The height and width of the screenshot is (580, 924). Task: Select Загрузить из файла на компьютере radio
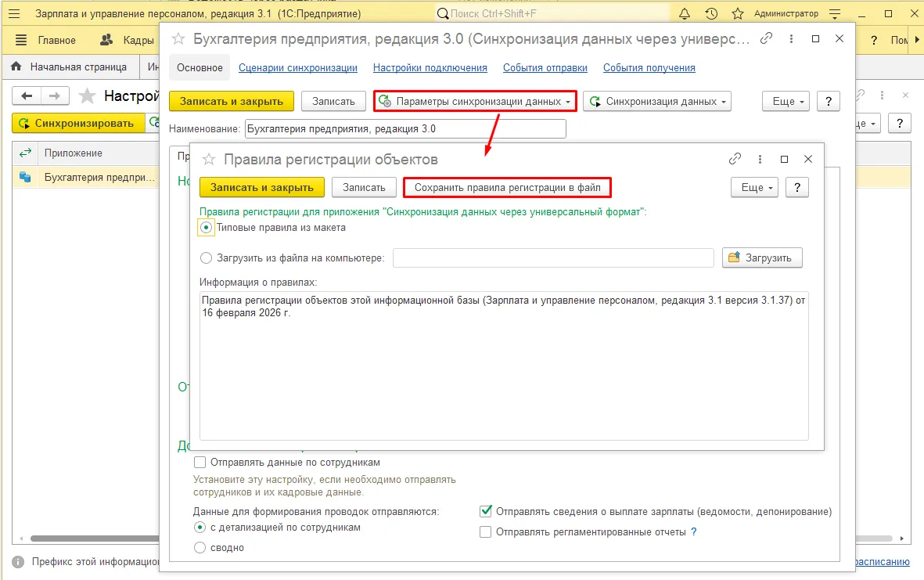tap(207, 258)
